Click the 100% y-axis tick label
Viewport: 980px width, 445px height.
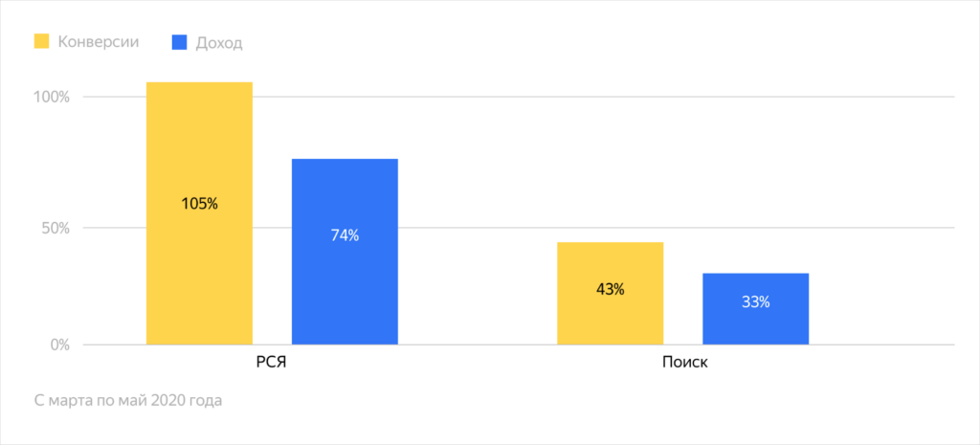53,98
